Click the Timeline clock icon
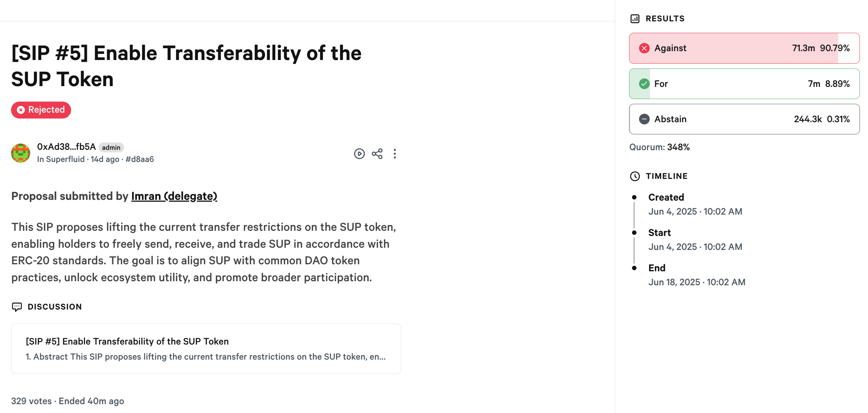 (635, 176)
